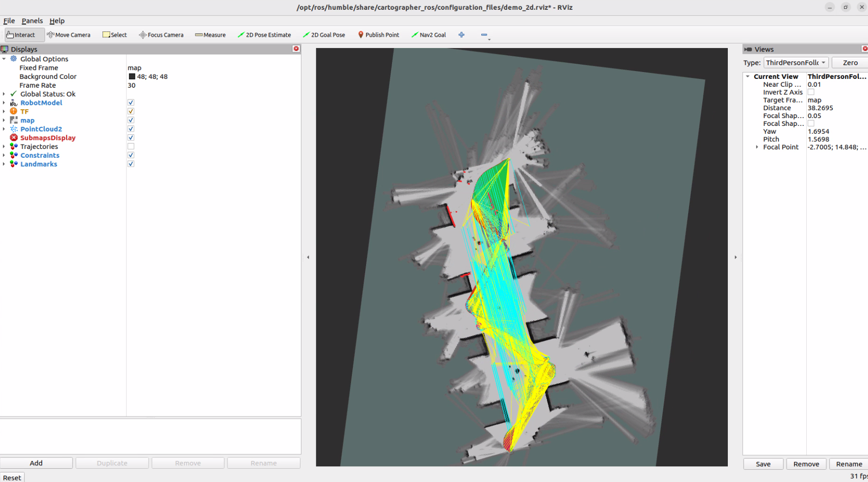Open the File menu
This screenshot has width=868, height=482.
(9, 21)
